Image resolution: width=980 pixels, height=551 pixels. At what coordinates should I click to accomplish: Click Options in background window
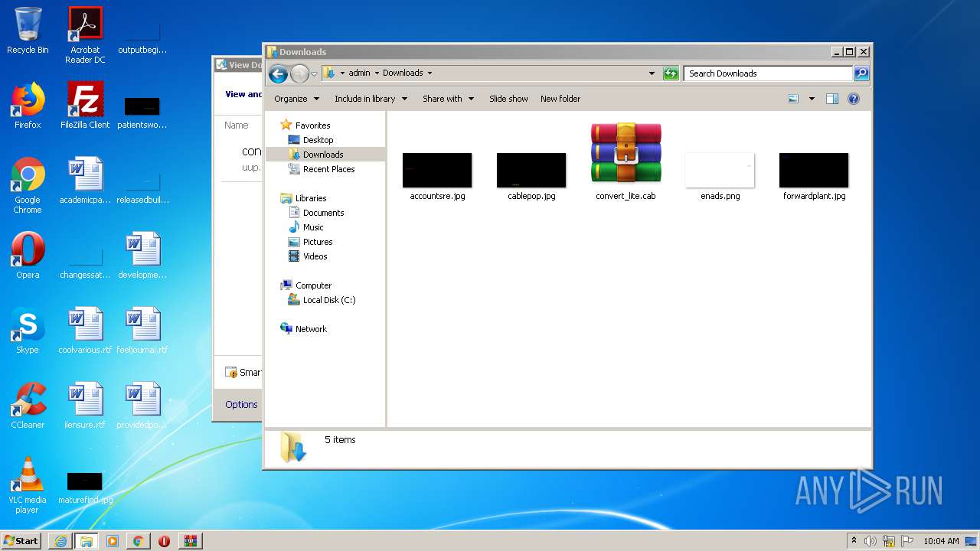pos(241,405)
